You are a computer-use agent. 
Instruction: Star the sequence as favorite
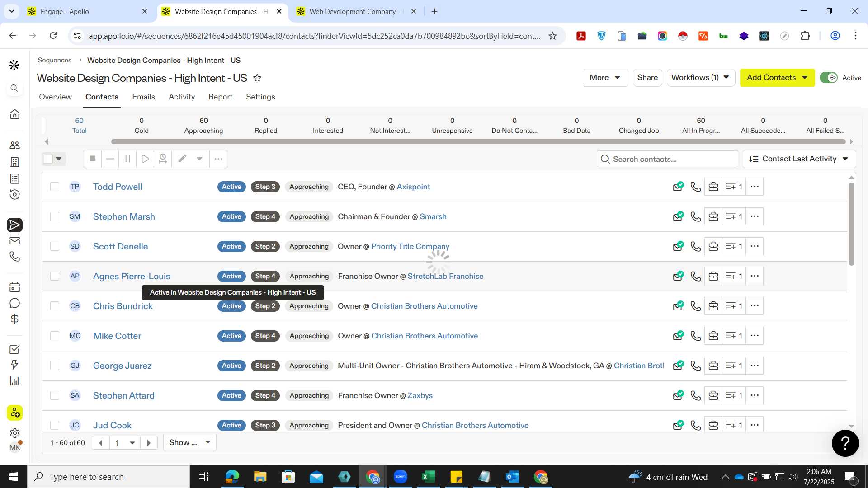tap(257, 78)
